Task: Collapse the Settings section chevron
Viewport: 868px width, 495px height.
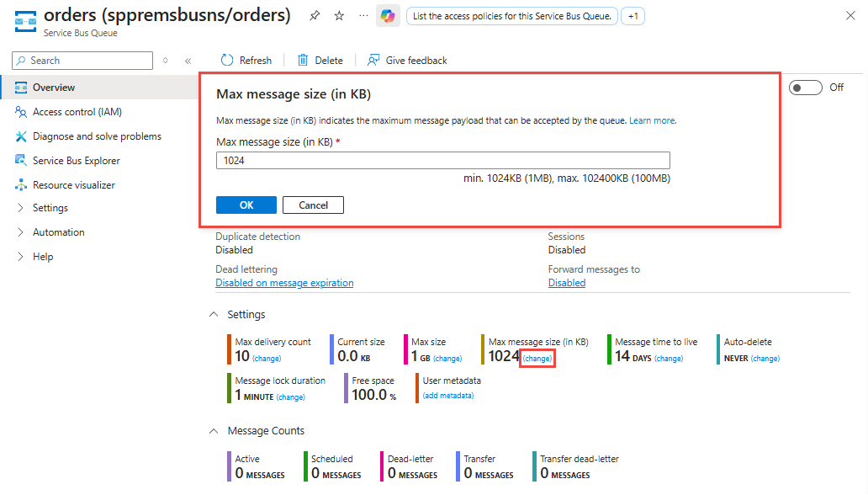Action: pyautogui.click(x=214, y=314)
